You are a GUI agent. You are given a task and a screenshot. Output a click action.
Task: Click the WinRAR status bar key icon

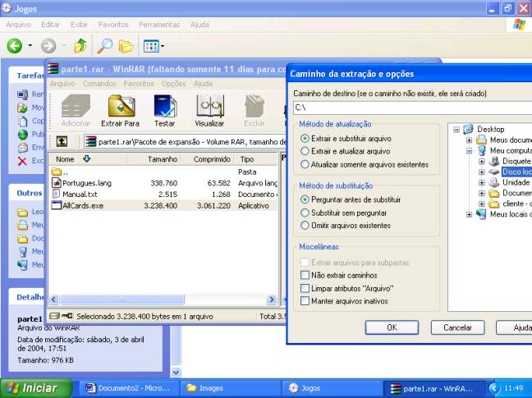coord(66,316)
